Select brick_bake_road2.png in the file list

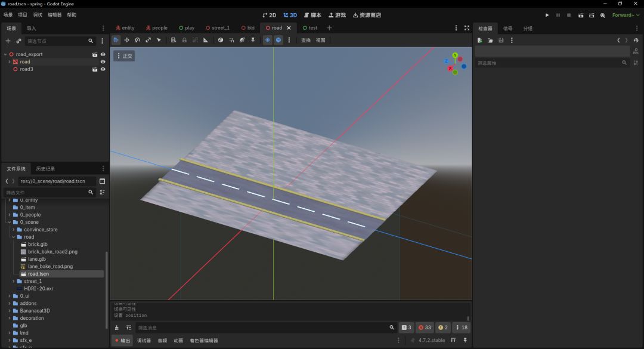[x=52, y=252]
